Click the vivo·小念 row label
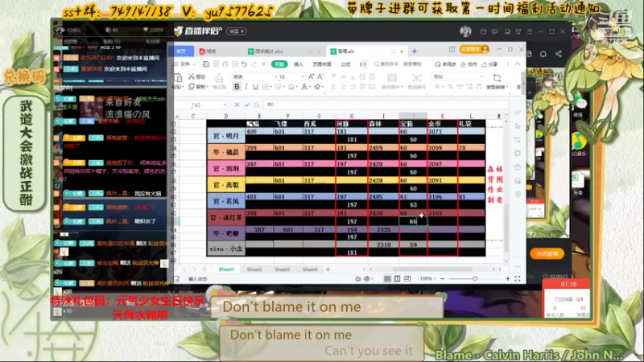Image resolution: width=644 pixels, height=362 pixels. click(226, 249)
